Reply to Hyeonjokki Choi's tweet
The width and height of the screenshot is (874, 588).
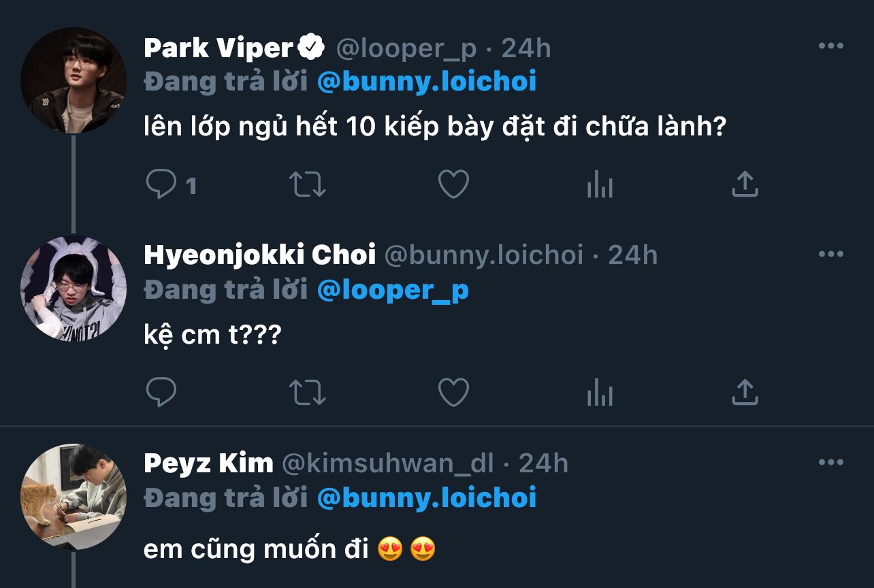pos(161,392)
